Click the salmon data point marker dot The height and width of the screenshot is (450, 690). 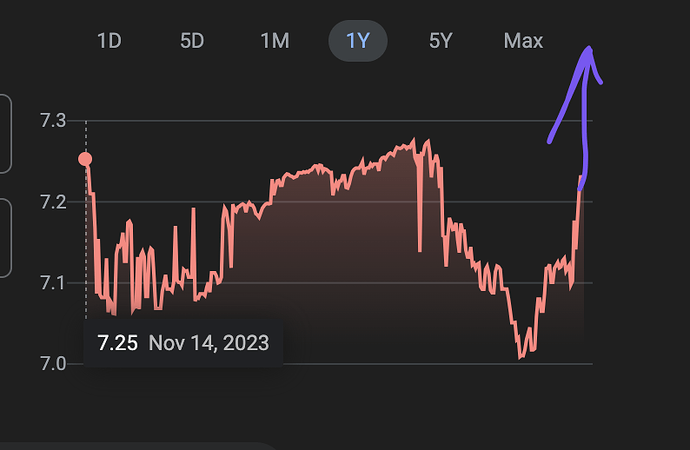click(85, 159)
